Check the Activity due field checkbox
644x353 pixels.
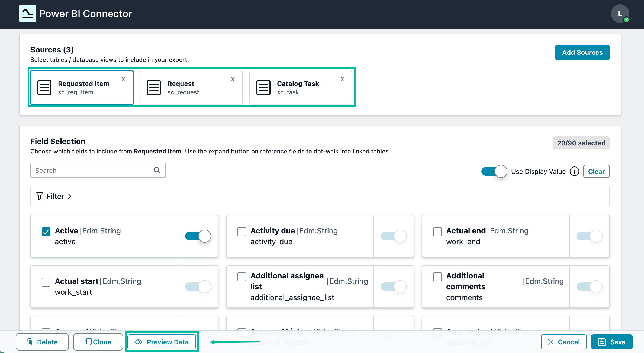click(242, 232)
